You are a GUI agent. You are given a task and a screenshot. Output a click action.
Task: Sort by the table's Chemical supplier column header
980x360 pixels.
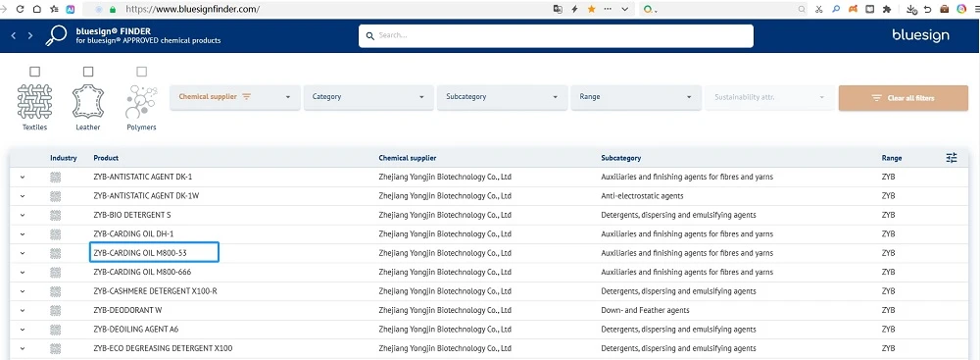pyautogui.click(x=408, y=158)
